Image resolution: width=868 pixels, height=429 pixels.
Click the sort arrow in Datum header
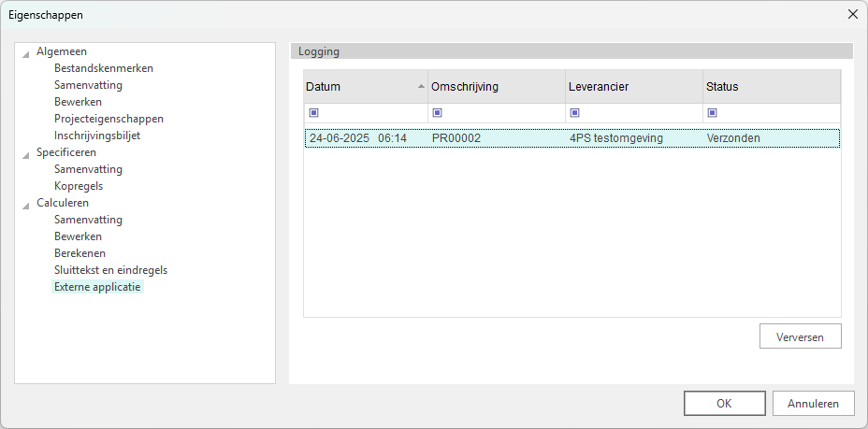click(421, 87)
